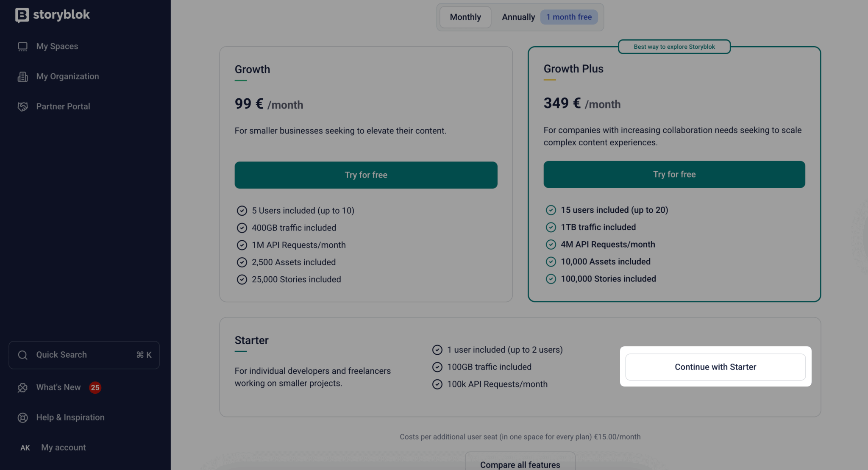Open My Spaces icon in sidebar
The width and height of the screenshot is (868, 470).
tap(22, 47)
